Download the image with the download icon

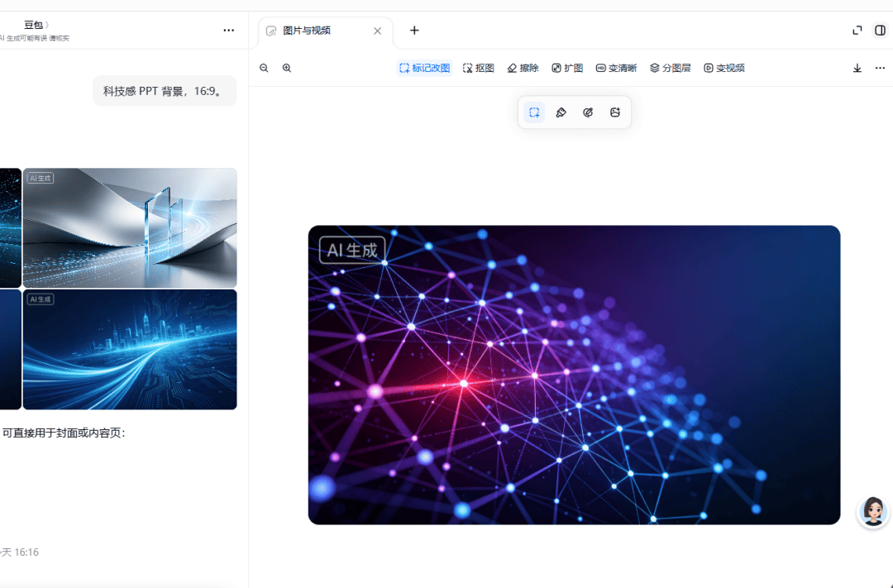pos(857,68)
